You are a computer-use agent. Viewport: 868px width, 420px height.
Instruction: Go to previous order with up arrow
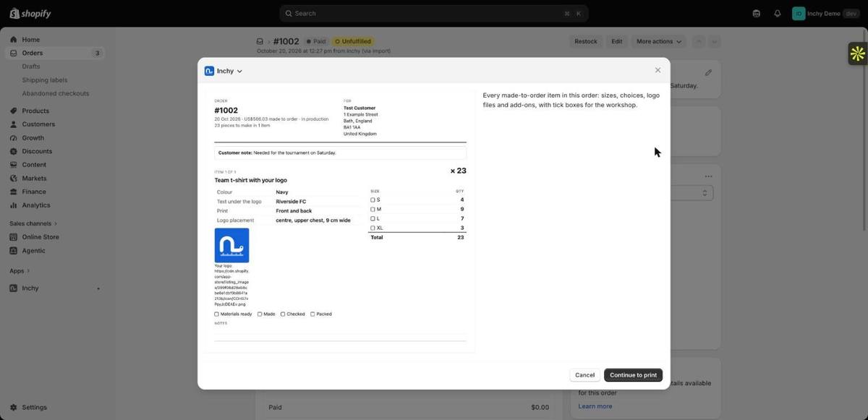click(x=699, y=41)
